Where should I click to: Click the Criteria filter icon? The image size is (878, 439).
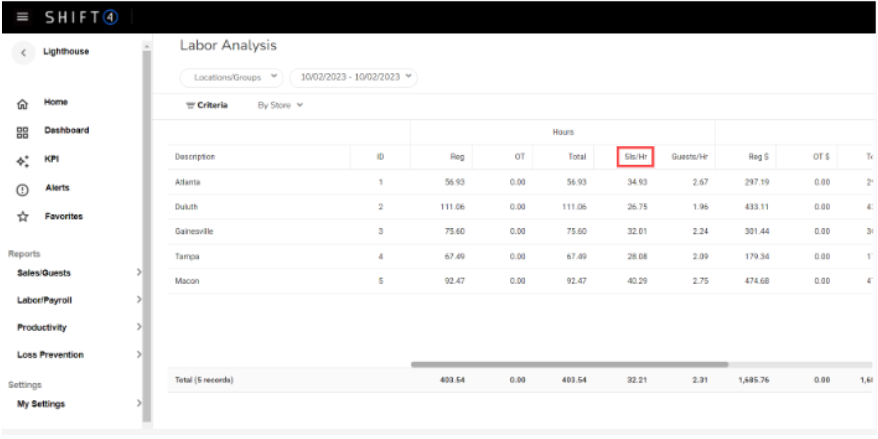[x=190, y=105]
